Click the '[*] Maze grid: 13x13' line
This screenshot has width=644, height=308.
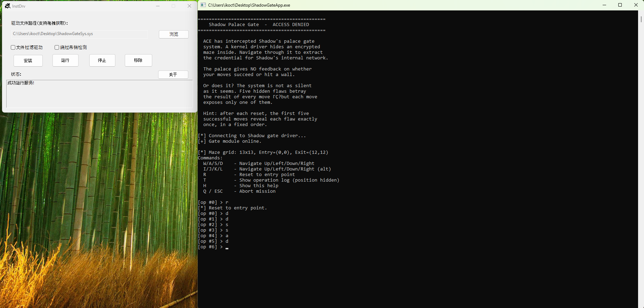click(263, 152)
